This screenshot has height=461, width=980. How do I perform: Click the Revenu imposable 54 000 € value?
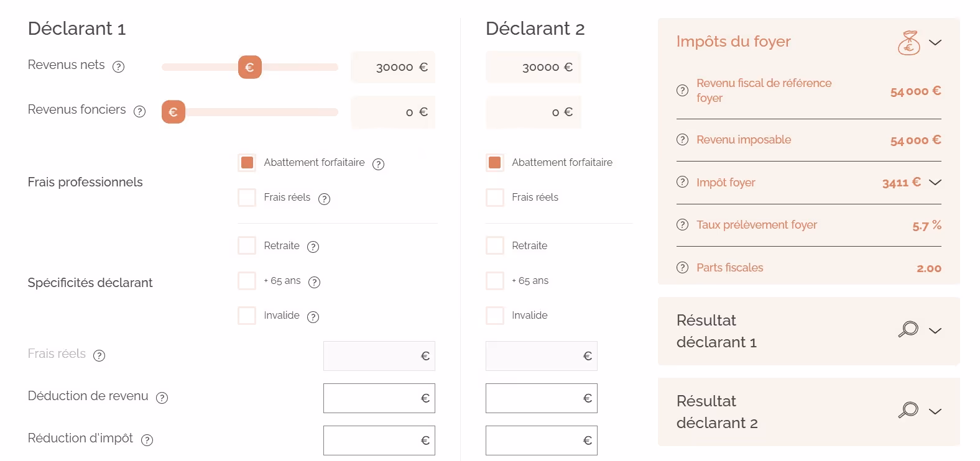[915, 140]
